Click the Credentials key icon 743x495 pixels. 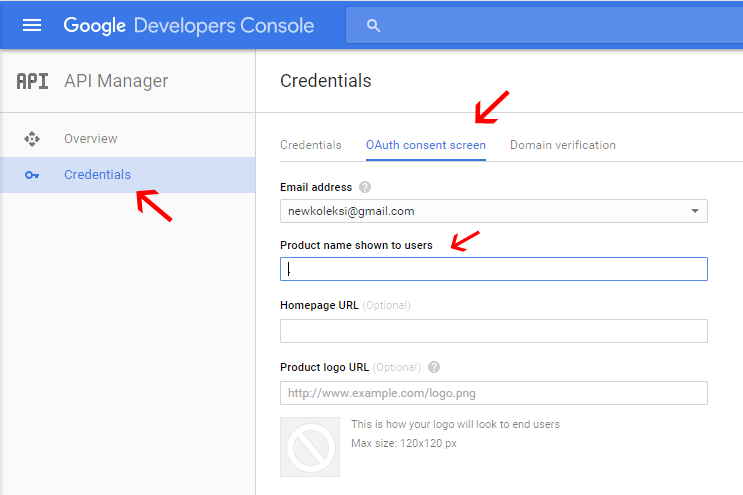pyautogui.click(x=32, y=175)
